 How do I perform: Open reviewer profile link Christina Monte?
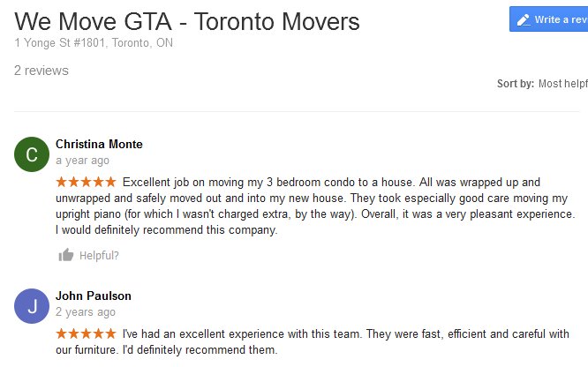(99, 144)
